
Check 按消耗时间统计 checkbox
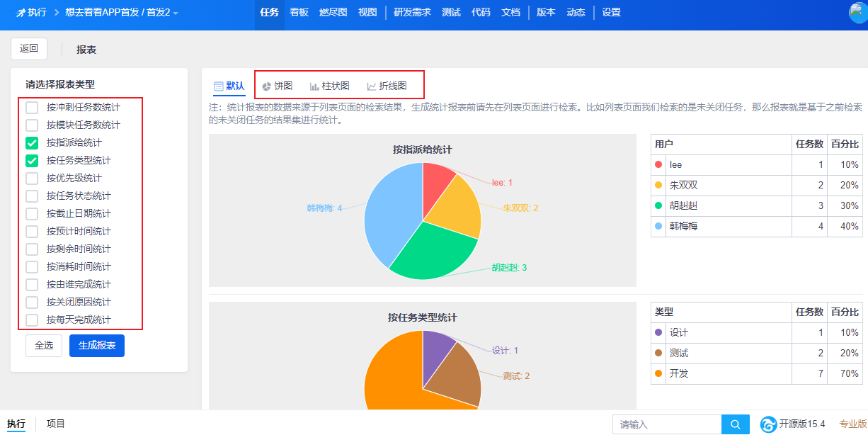tap(32, 267)
